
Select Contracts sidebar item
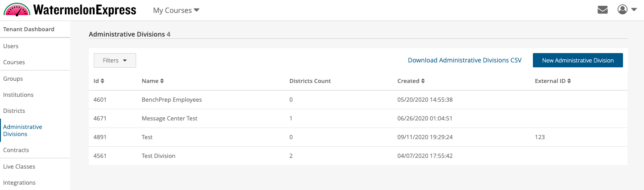click(x=16, y=150)
